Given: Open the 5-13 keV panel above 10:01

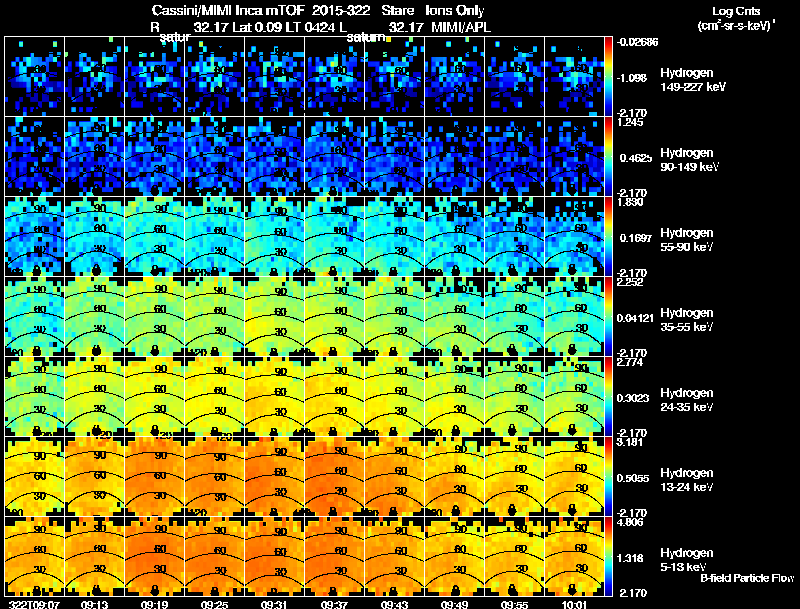Looking at the screenshot, I should click(x=574, y=556).
